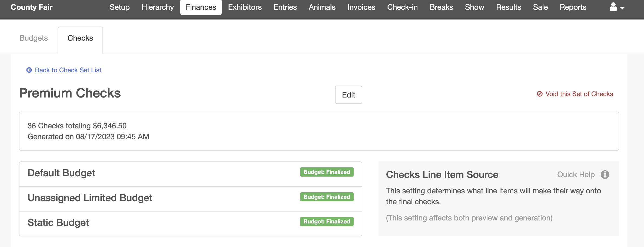Image resolution: width=644 pixels, height=247 pixels.
Task: Open Quick Help text link
Action: tap(576, 175)
